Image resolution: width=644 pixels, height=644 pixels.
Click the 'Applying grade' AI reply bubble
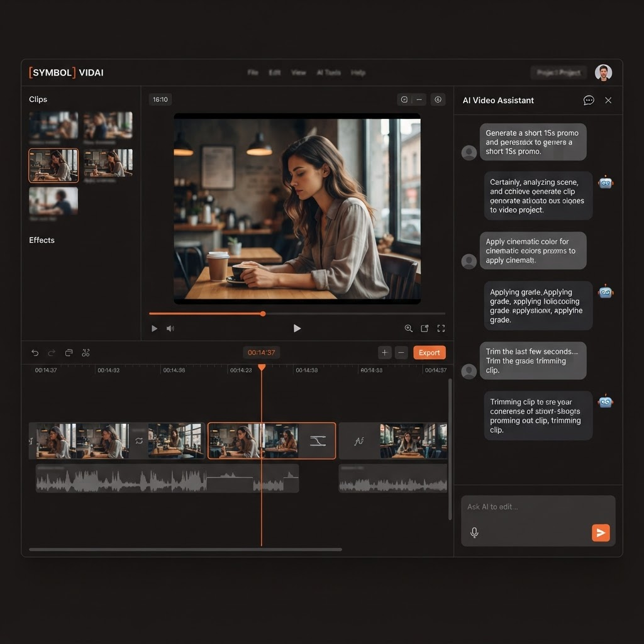pyautogui.click(x=538, y=306)
